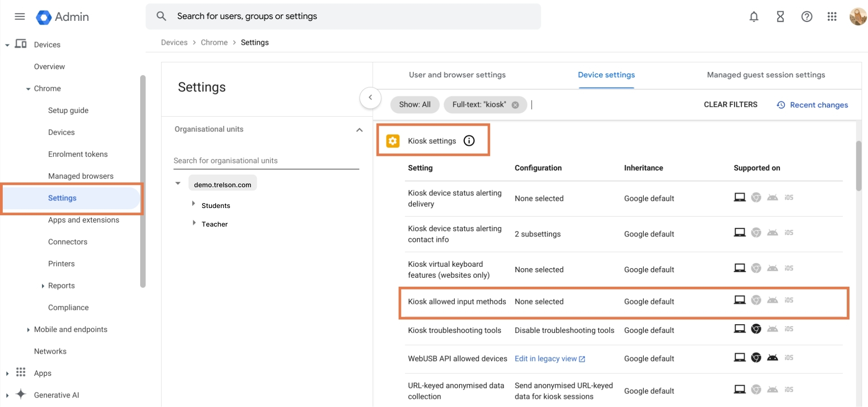868x407 pixels.
Task: Remove the Full-text kiosk filter chip
Action: tap(515, 105)
